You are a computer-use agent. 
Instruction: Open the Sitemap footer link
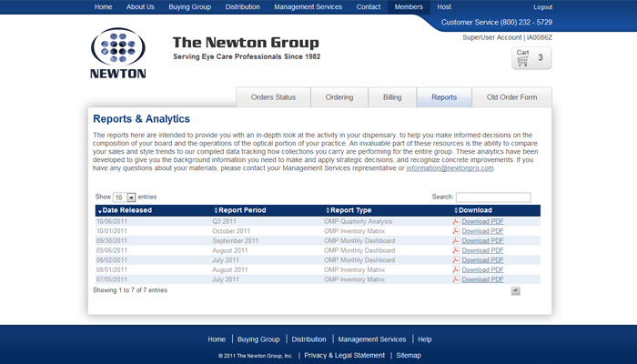409,356
